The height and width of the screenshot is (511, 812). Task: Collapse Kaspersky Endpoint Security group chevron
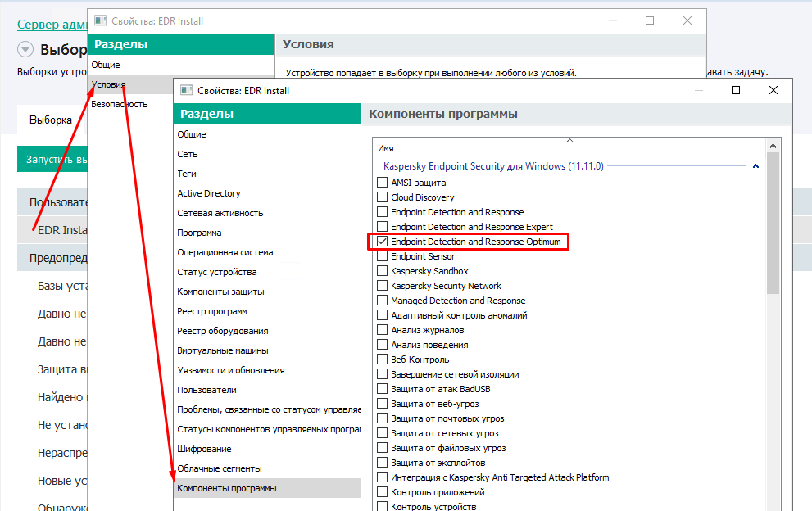point(755,166)
